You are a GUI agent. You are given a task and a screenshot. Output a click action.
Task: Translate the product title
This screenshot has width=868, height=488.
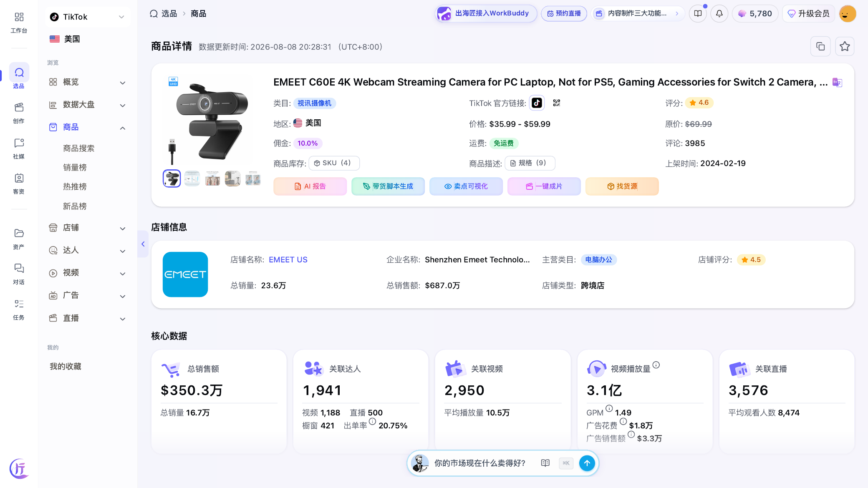pyautogui.click(x=837, y=82)
